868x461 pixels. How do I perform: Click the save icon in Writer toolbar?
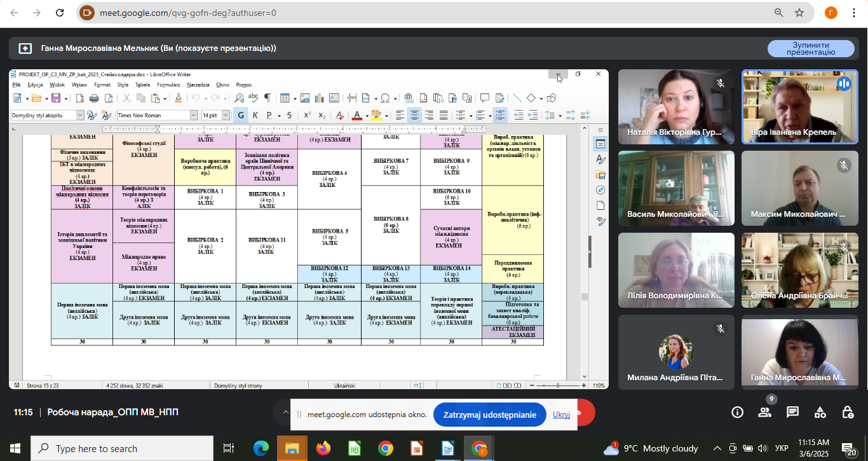(56, 98)
